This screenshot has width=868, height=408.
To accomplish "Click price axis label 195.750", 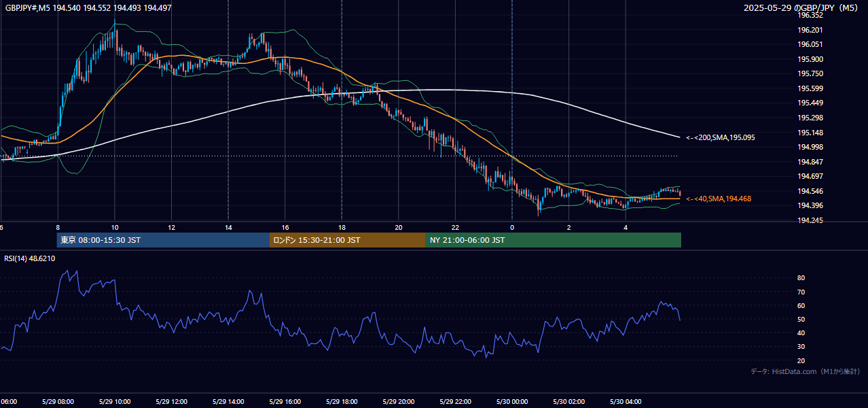I will pyautogui.click(x=810, y=73).
